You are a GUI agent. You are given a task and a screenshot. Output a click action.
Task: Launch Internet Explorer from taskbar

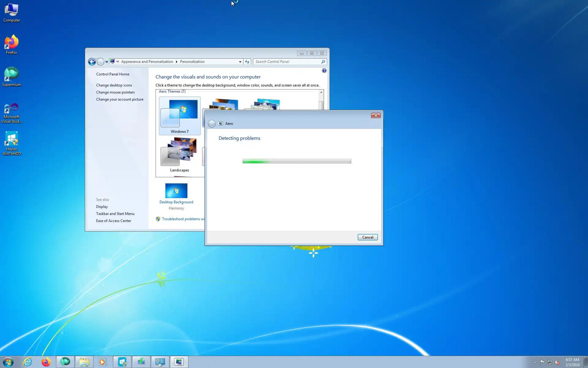(x=28, y=362)
